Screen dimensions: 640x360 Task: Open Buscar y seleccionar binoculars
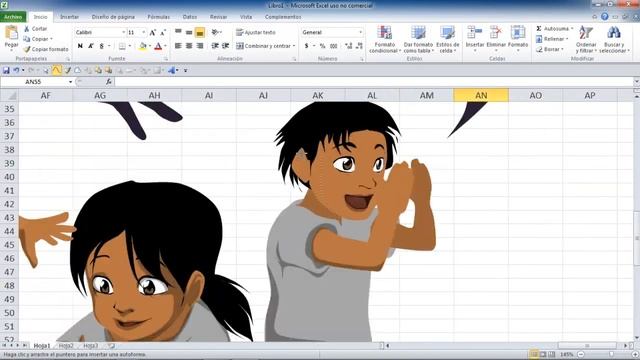pos(614,40)
